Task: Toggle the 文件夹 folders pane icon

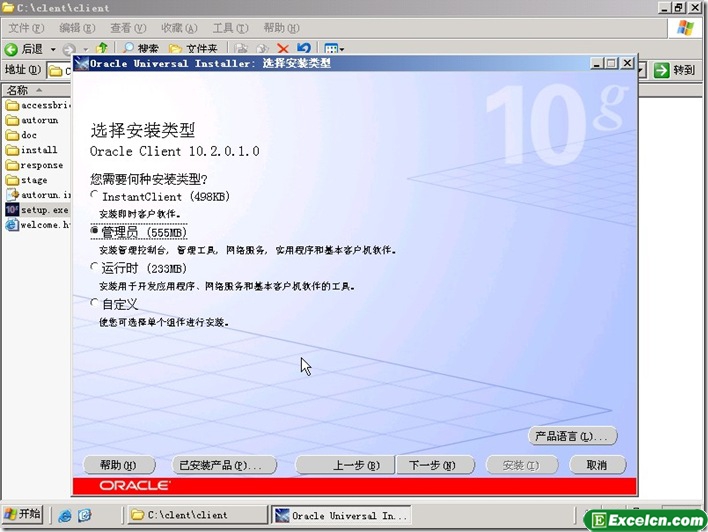Action: [x=175, y=48]
